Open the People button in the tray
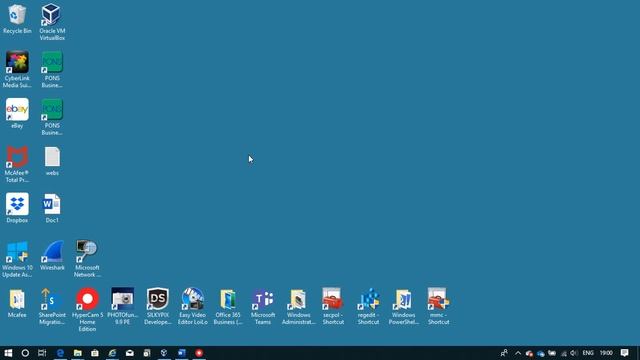This screenshot has height=360, width=640. point(504,353)
